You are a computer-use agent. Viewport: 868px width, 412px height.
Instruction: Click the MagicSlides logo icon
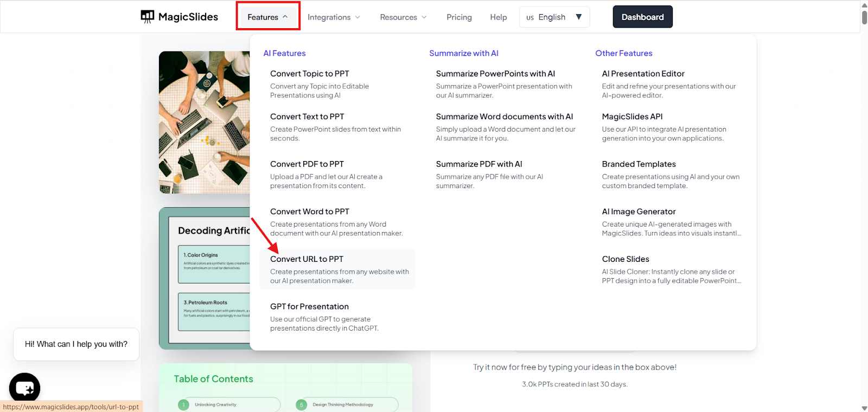[148, 17]
